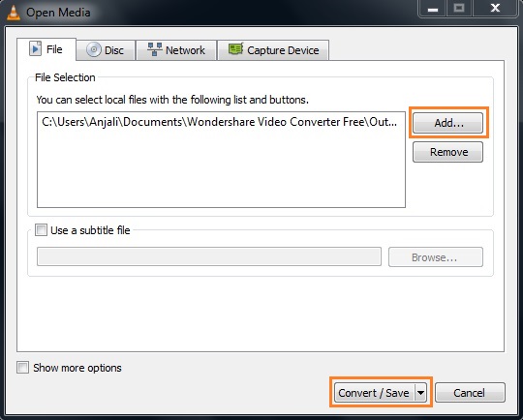Click the Capture Device card icon
523x420 pixels.
(235, 49)
